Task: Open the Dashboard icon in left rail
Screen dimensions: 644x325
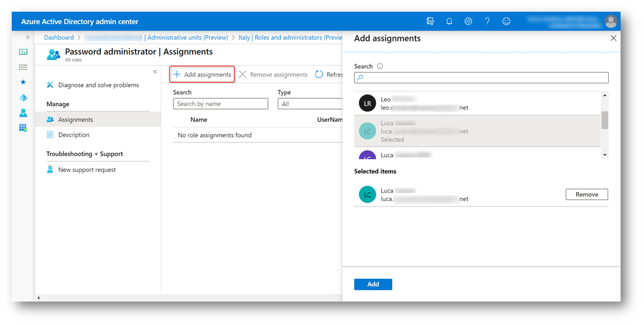Action: (x=23, y=52)
